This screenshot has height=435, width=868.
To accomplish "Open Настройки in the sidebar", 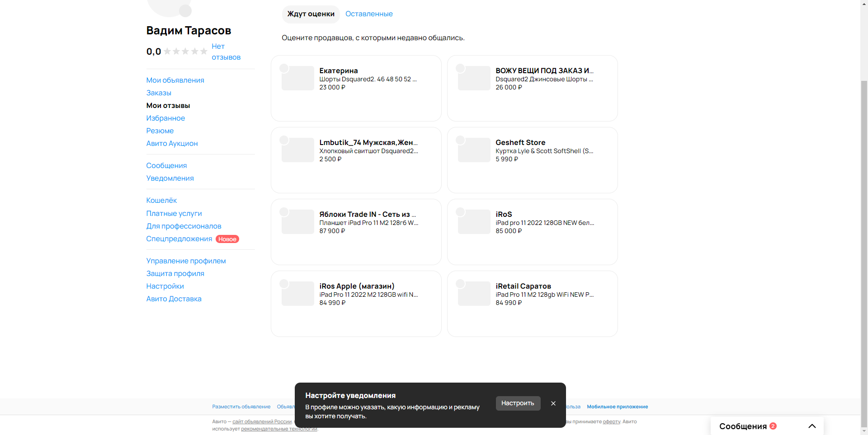I will tap(165, 286).
